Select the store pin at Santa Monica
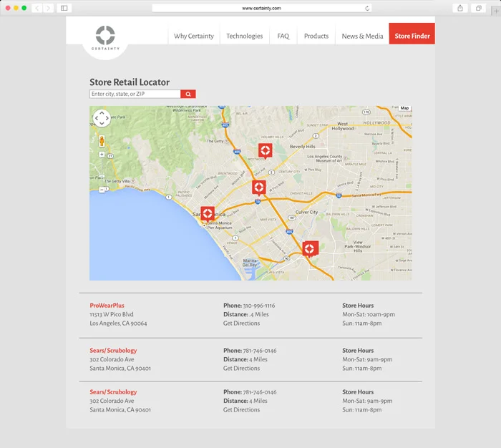This screenshot has width=501, height=448. [x=208, y=214]
